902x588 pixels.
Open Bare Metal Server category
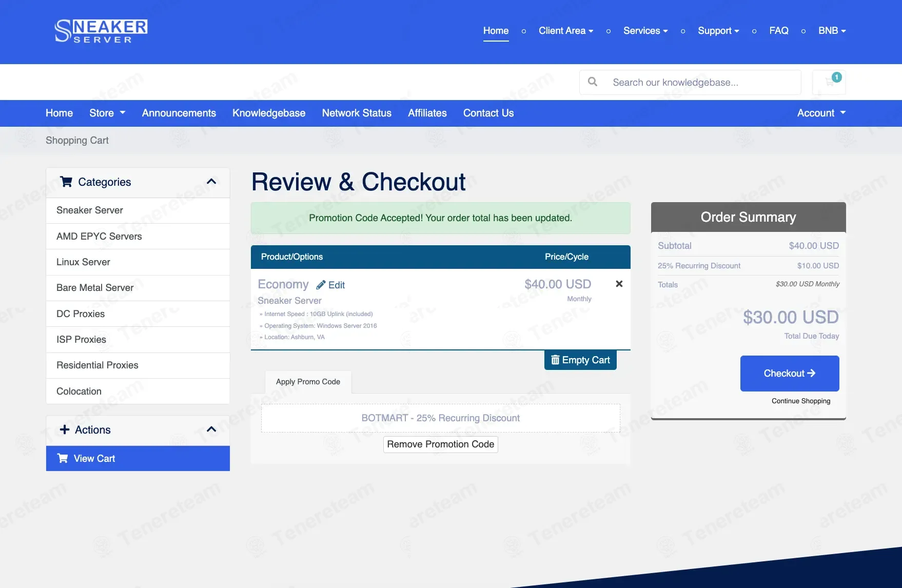[138, 288]
